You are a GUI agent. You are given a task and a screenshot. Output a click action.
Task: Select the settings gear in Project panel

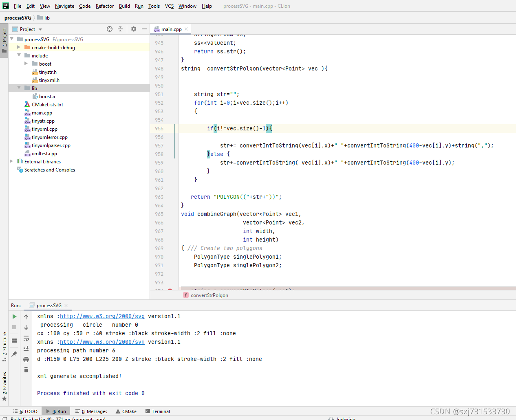pos(133,29)
